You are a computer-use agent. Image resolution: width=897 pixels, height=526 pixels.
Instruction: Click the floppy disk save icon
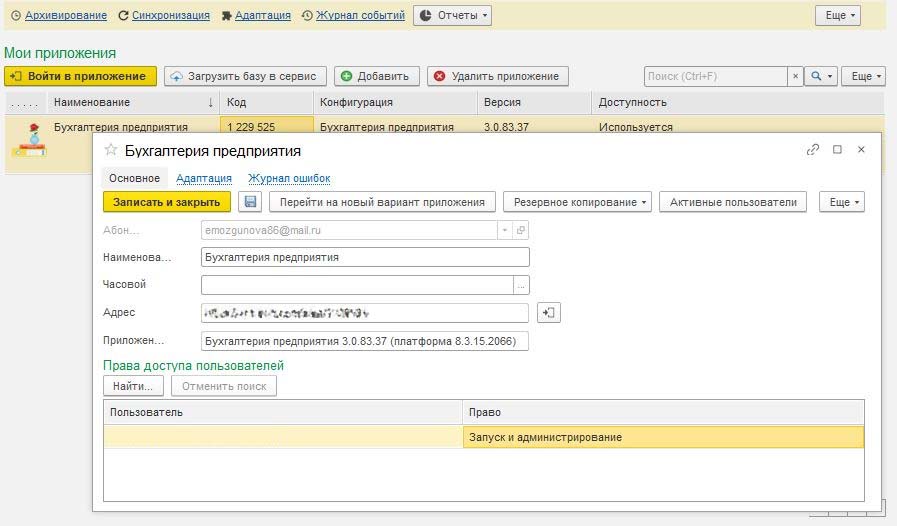(250, 202)
